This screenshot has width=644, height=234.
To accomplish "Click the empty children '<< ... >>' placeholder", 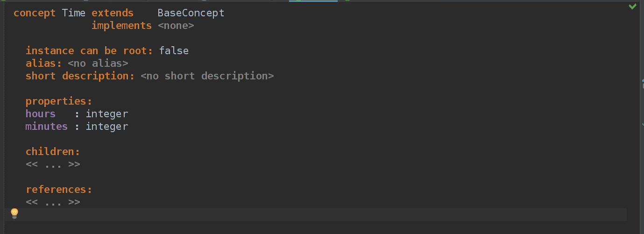I will tap(53, 164).
